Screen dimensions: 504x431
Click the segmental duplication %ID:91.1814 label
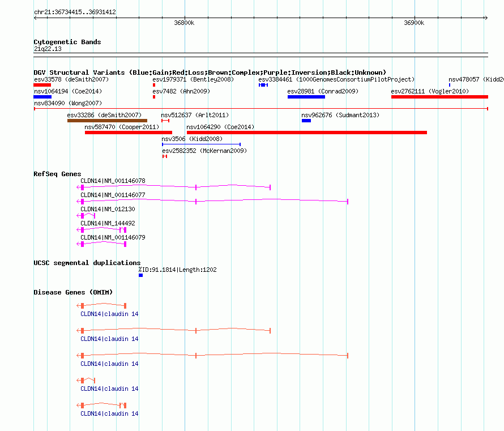click(x=177, y=270)
